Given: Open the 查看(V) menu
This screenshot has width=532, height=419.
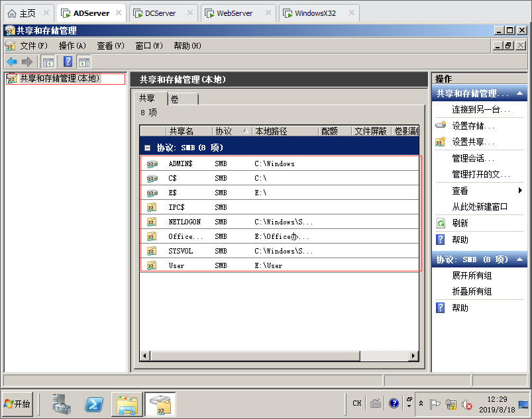Looking at the screenshot, I should [111, 46].
